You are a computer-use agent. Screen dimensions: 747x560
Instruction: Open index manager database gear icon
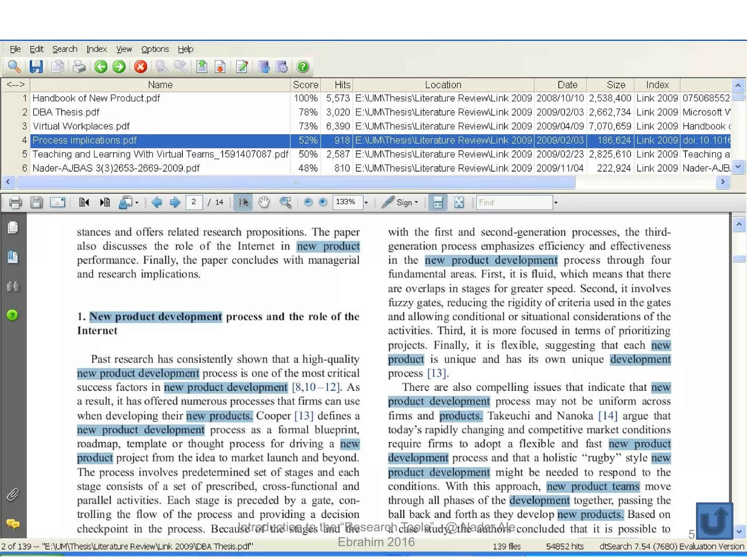click(282, 67)
